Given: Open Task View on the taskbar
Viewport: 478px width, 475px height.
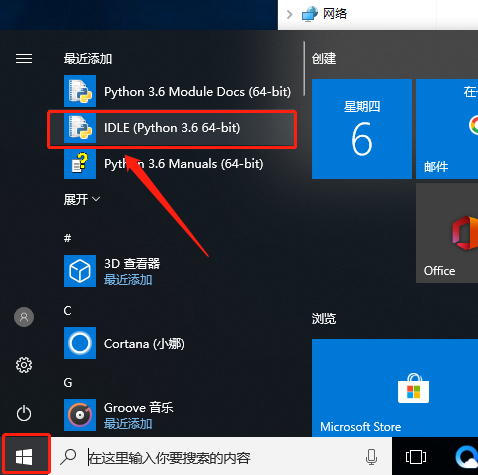Looking at the screenshot, I should tap(416, 457).
